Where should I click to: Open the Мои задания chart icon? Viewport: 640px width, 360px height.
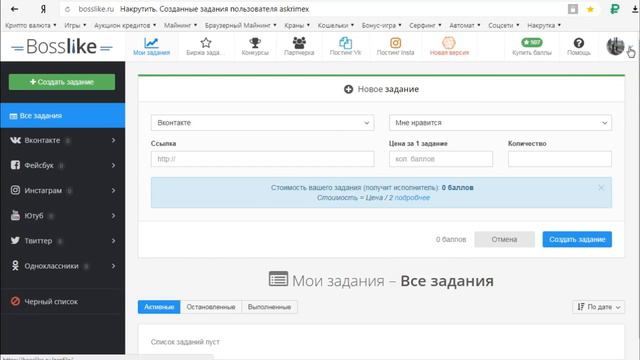click(151, 43)
